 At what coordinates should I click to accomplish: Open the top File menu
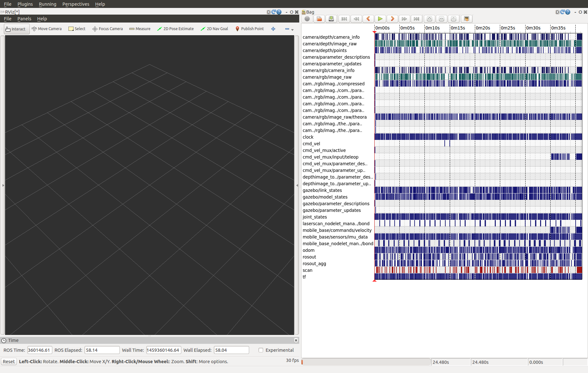pyautogui.click(x=8, y=4)
